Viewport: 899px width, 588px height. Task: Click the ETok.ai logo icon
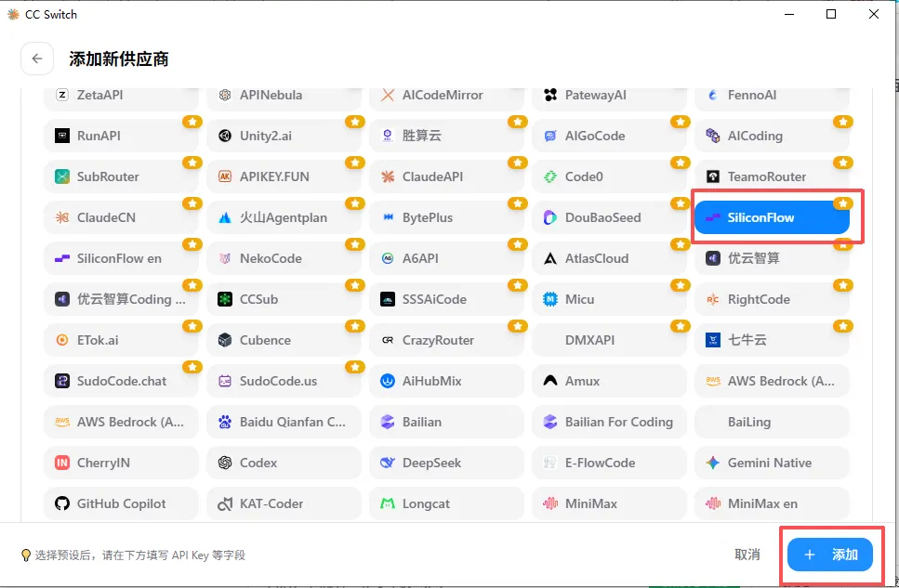[x=62, y=340]
